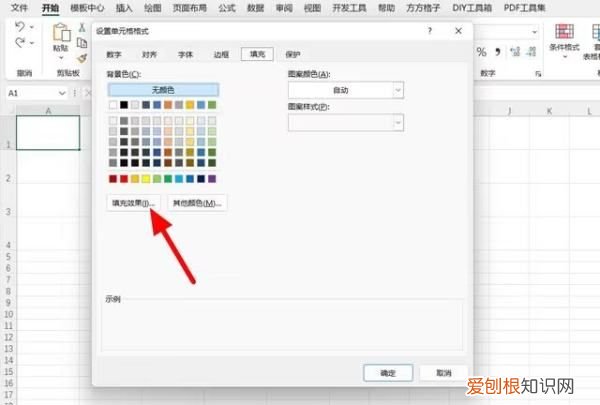This screenshot has width=600, height=405.
Task: Switch to the 开发工具 ribbon tab
Action: point(349,8)
